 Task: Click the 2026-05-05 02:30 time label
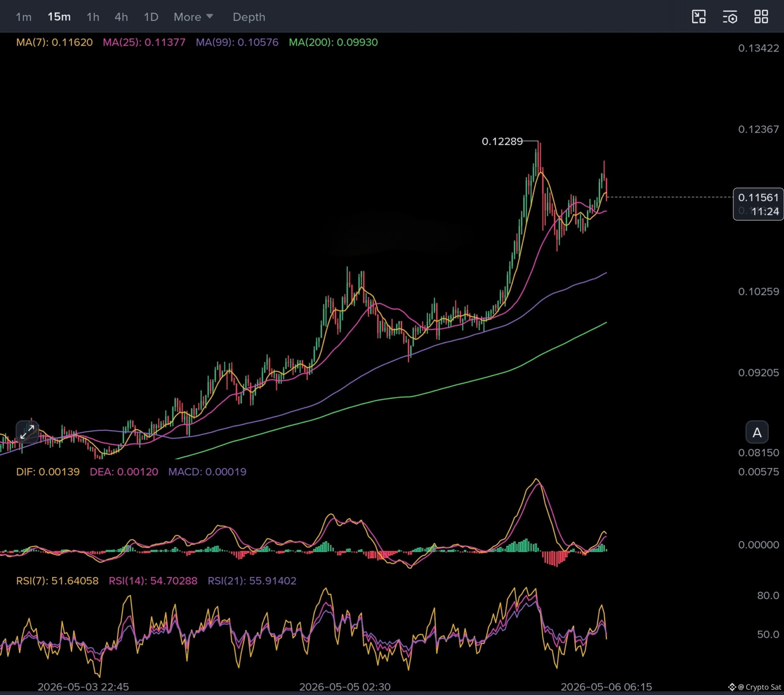tap(345, 686)
